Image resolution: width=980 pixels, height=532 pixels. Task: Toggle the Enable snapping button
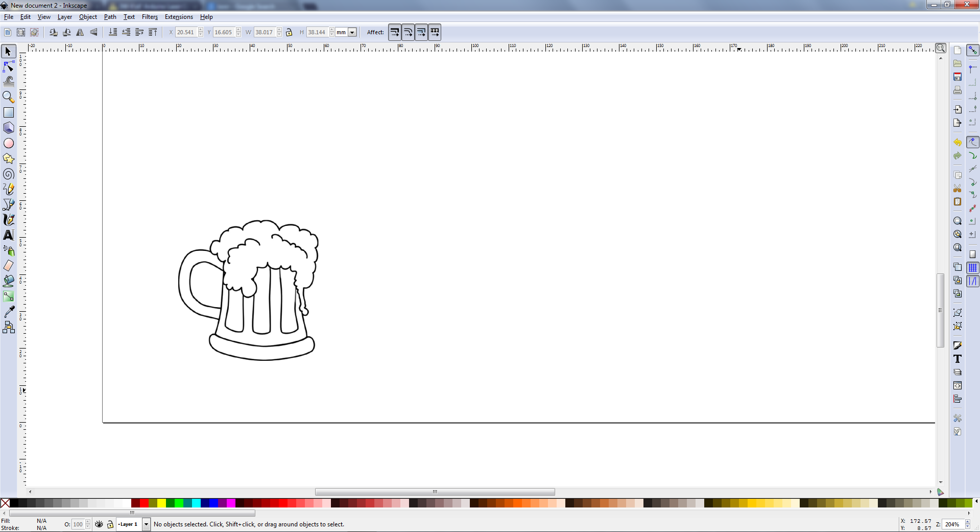click(x=973, y=50)
